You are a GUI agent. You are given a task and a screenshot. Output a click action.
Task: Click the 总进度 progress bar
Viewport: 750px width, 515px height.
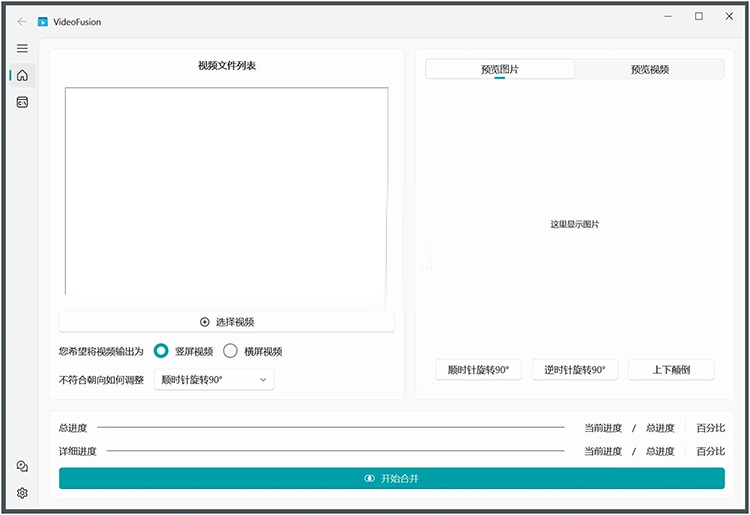[330, 428]
